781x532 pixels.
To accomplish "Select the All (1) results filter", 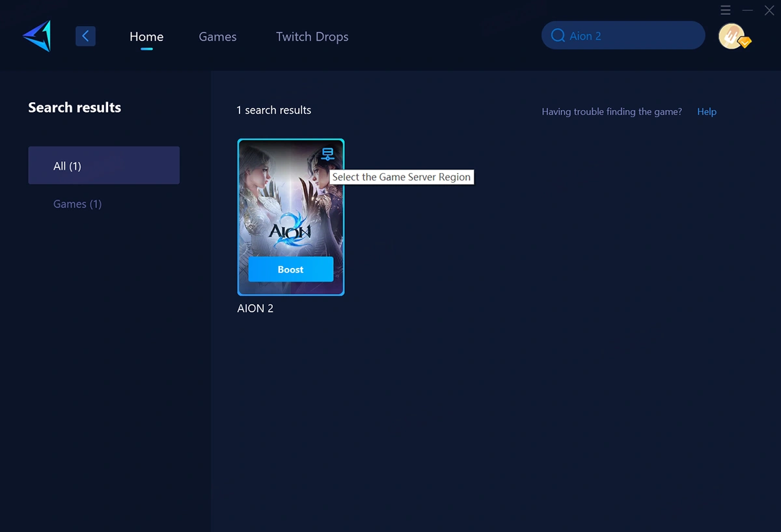I will tap(103, 166).
